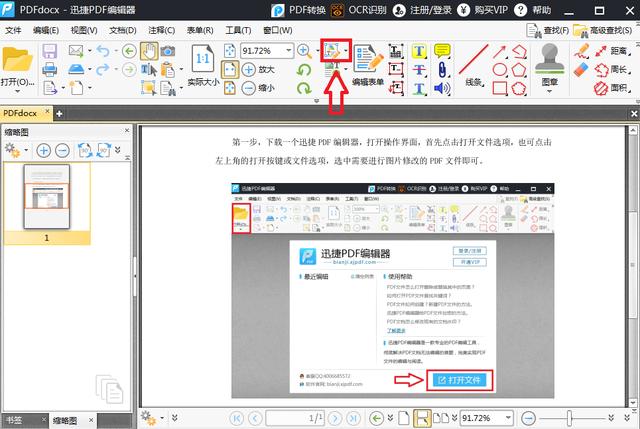Screen dimensions: 640x429
Task: Select the eraser tool
Action: (x=581, y=70)
